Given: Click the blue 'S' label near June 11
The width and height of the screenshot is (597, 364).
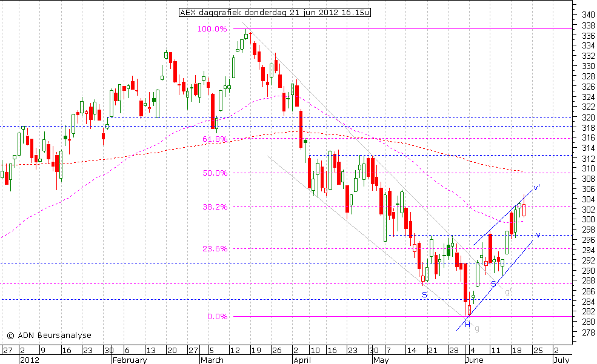Looking at the screenshot, I should [493, 283].
